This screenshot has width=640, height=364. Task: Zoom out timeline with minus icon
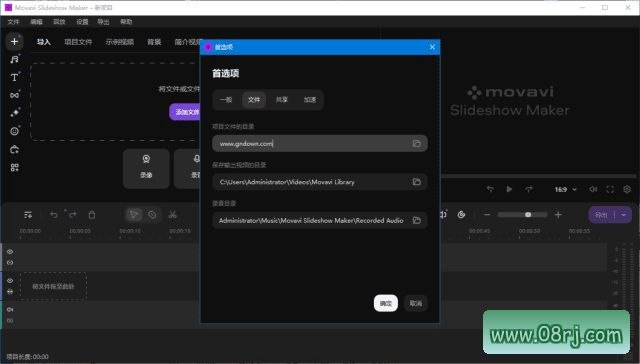[x=487, y=215]
